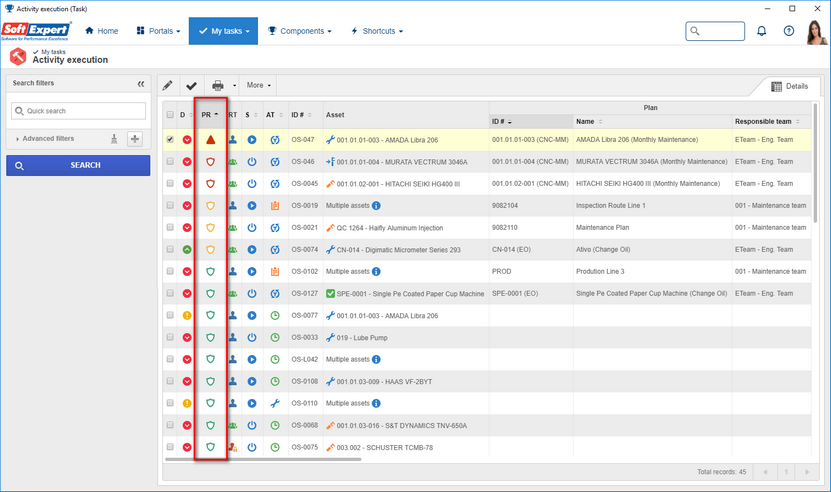Click the wrench activity type icon for OS-0110

point(275,403)
